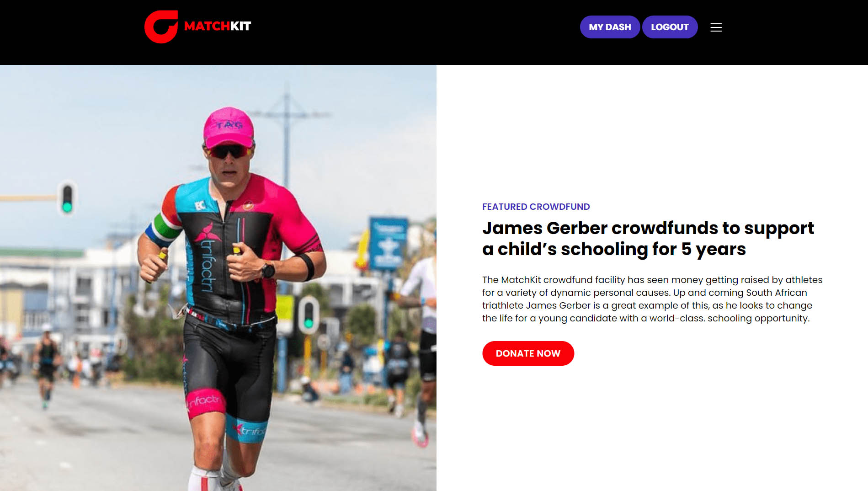Click the green traffic light at photo's left edge
Image resolution: width=868 pixels, height=491 pixels.
coord(67,198)
